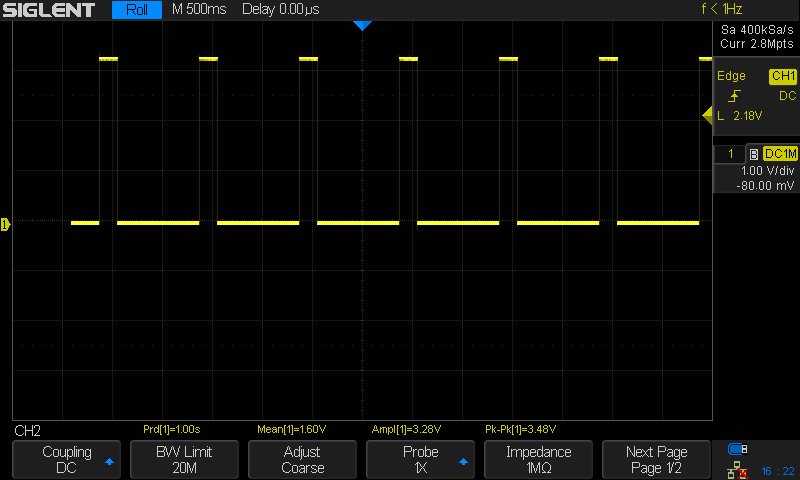
Task: Click the SIGLENT logo
Action: click(48, 10)
